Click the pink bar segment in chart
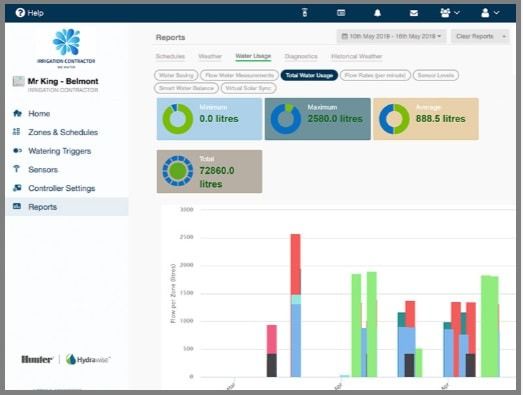The width and height of the screenshot is (523, 395). coord(272,339)
